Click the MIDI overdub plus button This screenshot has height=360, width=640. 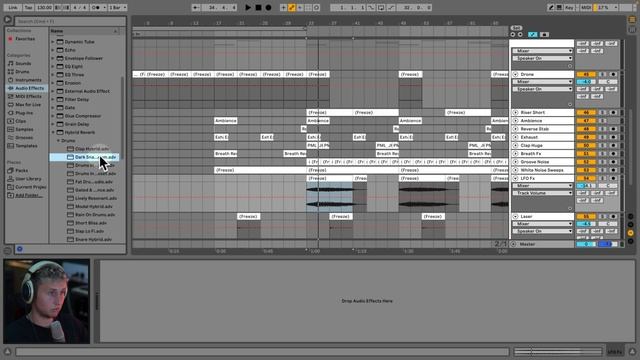pos(283,7)
